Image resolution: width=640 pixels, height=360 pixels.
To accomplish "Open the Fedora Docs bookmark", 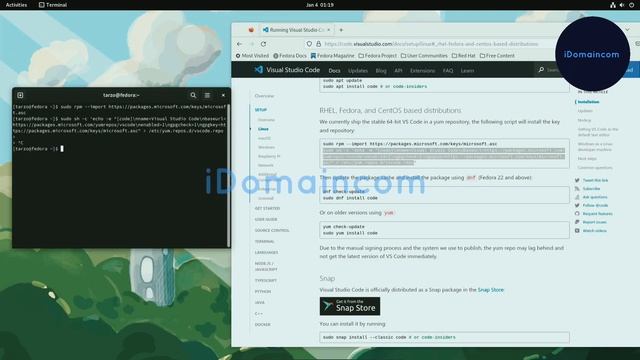I will [290, 56].
